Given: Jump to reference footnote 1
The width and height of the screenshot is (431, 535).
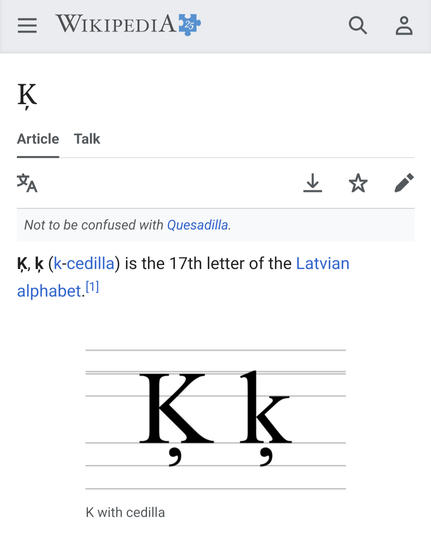Looking at the screenshot, I should click(92, 287).
